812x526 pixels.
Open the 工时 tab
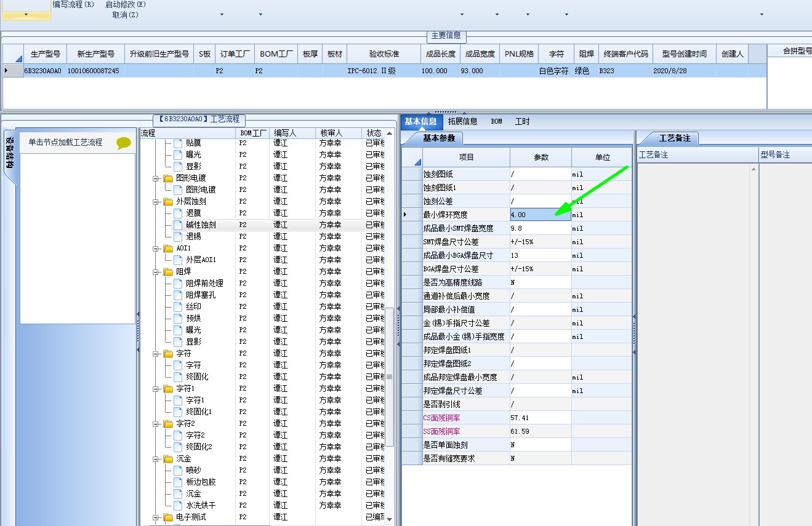(522, 121)
